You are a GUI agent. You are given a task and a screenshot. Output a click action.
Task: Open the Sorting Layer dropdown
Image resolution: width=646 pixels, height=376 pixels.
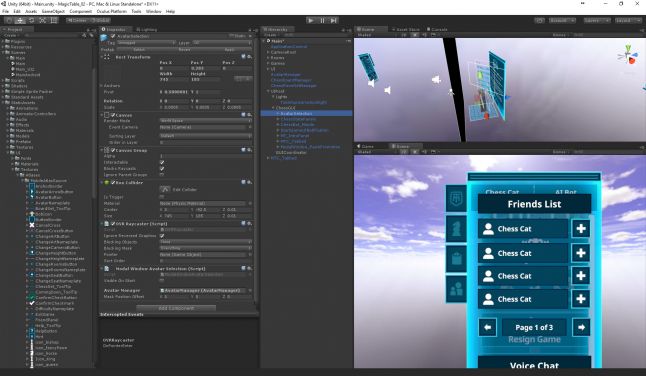[x=206, y=136]
